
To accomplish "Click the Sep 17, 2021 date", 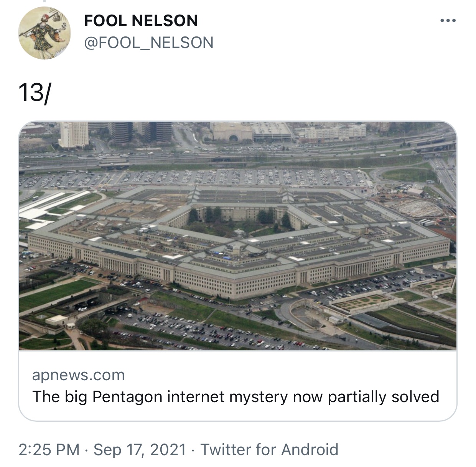I will click(x=140, y=449).
